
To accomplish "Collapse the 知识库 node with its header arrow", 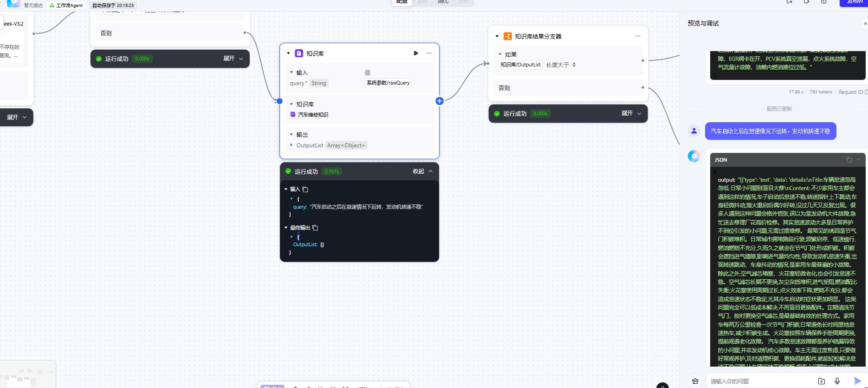I will click(288, 53).
